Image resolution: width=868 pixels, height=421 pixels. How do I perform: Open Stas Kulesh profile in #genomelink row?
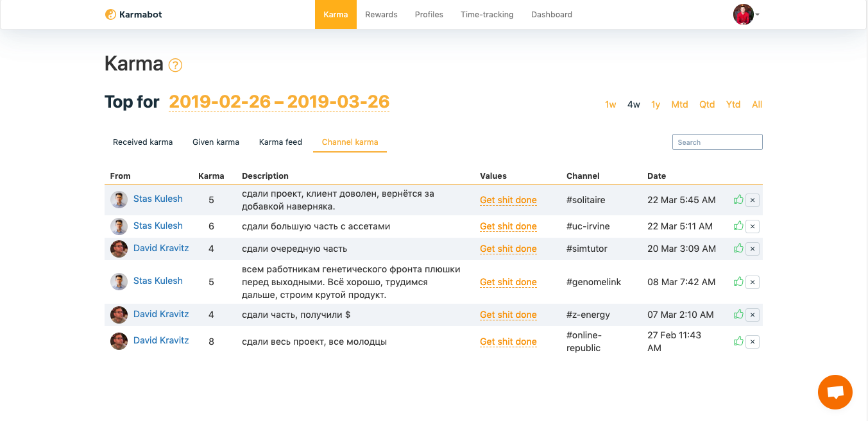coord(158,281)
